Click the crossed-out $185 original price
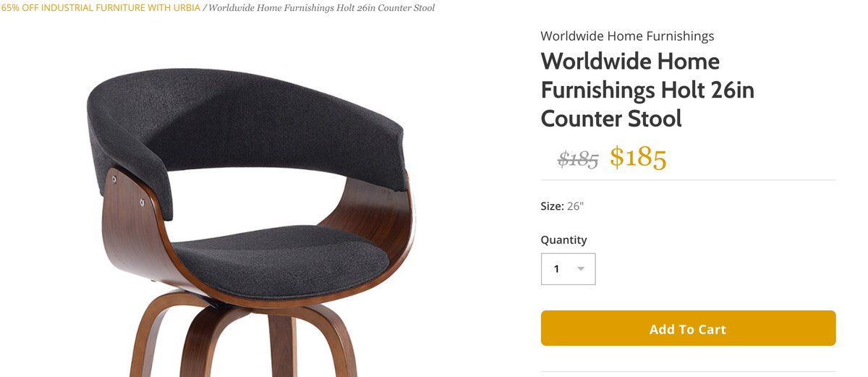 pyautogui.click(x=578, y=158)
